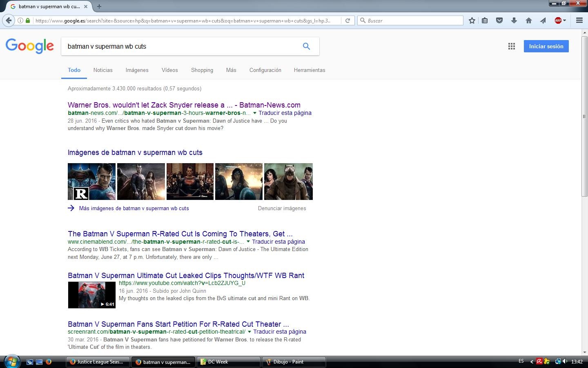Screen dimensions: 588x368
Task: Switch to the Noticias search tab
Action: click(103, 70)
